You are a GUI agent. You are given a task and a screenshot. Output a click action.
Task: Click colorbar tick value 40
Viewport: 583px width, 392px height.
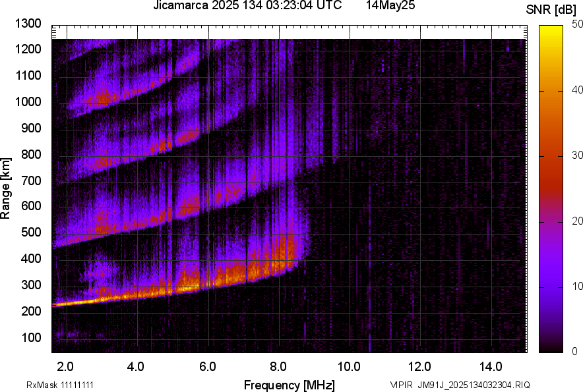pyautogui.click(x=577, y=90)
